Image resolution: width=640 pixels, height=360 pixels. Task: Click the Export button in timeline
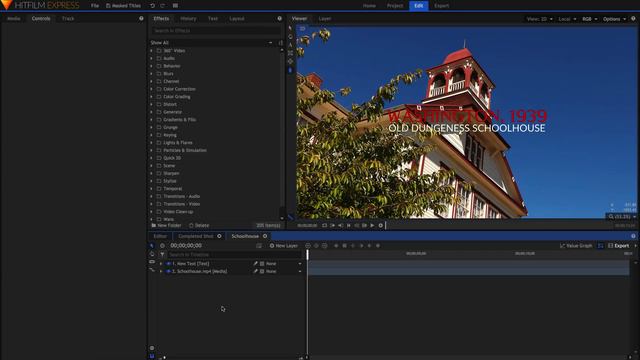(618, 246)
